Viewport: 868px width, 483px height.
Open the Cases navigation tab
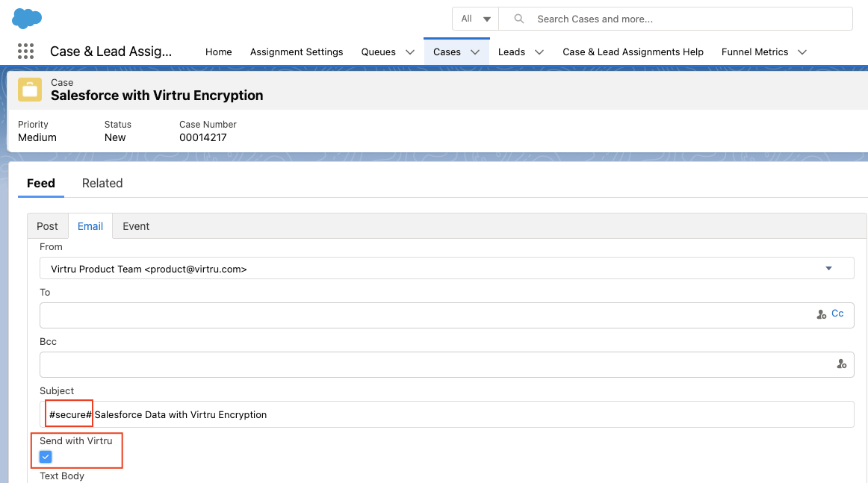coord(447,52)
